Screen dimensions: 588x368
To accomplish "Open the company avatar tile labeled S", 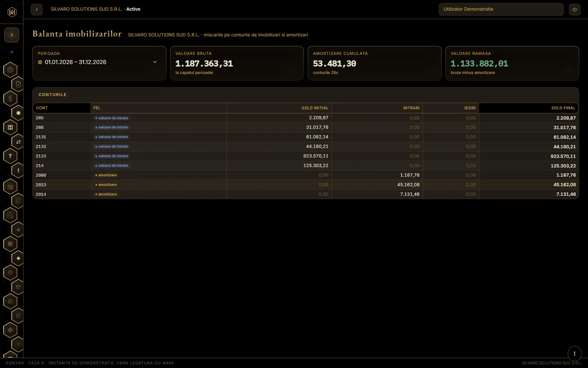I will pos(12,35).
